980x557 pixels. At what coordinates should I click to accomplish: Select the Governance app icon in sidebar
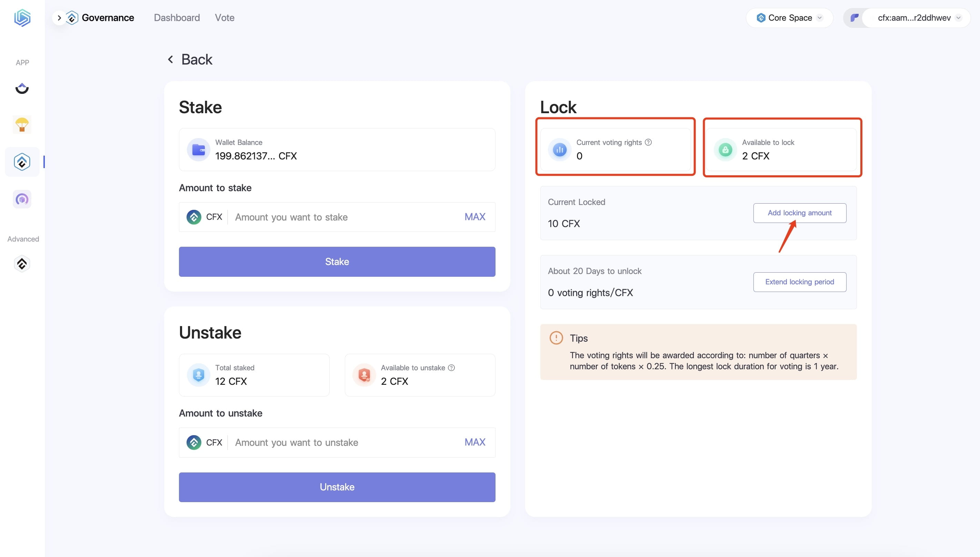[22, 162]
